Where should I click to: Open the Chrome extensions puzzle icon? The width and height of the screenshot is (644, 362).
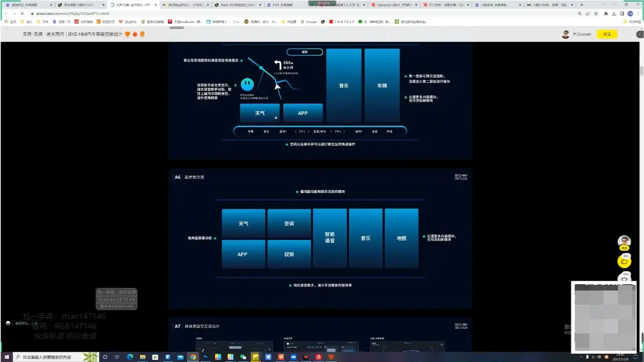coord(605,13)
